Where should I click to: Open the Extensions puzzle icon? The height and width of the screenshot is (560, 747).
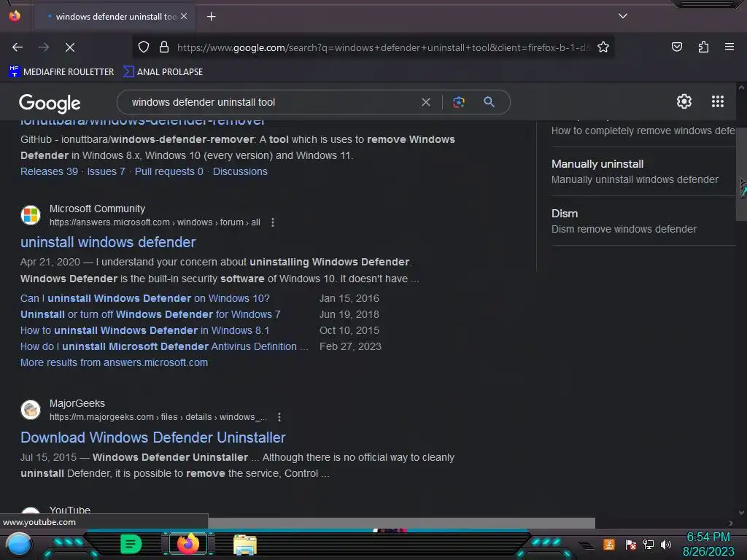pos(703,47)
